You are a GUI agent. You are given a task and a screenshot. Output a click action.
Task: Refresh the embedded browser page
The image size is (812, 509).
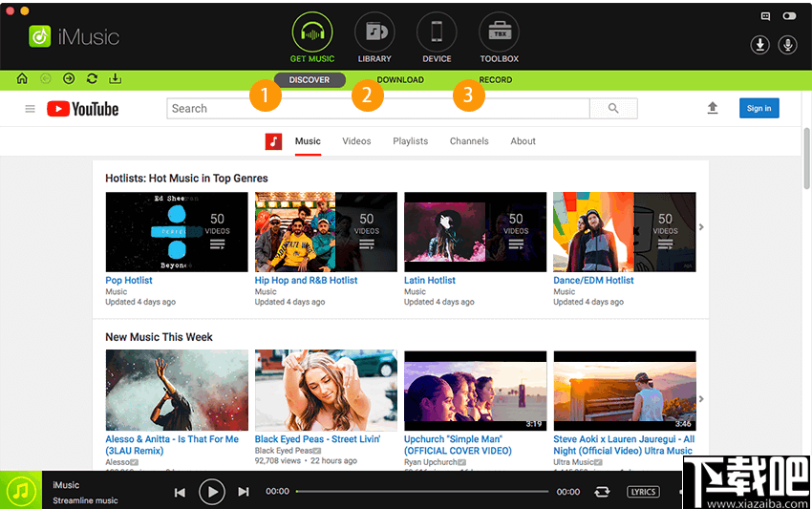point(92,78)
